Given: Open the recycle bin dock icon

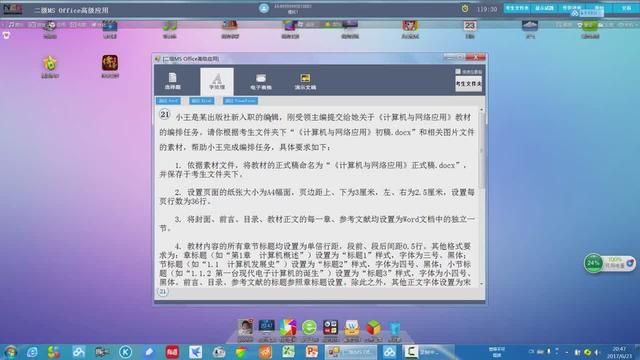Looking at the screenshot, I should [394, 329].
